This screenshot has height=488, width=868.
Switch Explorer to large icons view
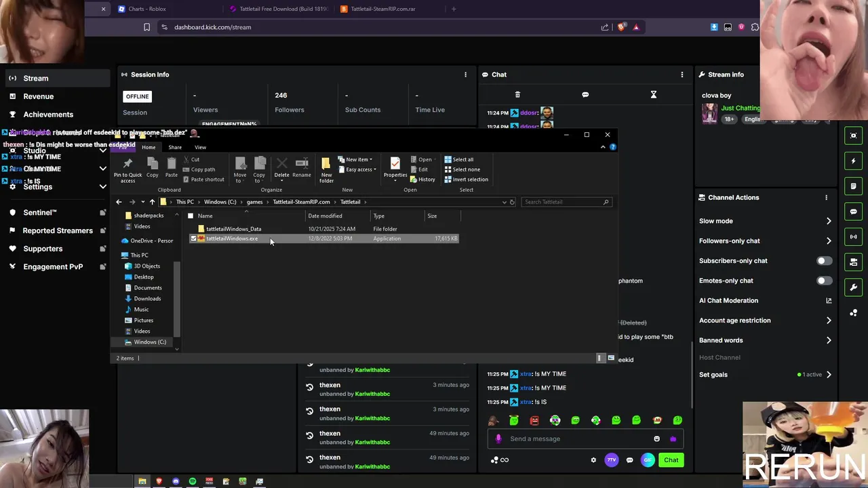[611, 358]
